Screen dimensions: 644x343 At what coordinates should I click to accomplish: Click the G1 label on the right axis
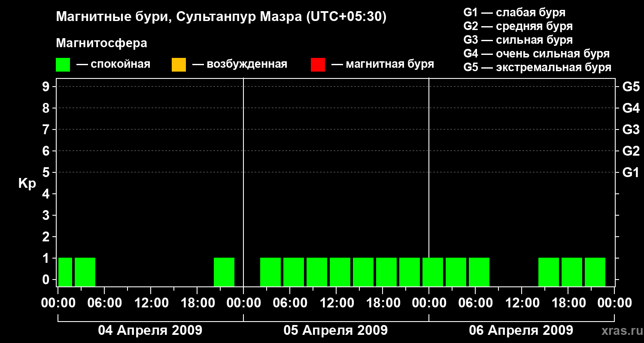(631, 172)
